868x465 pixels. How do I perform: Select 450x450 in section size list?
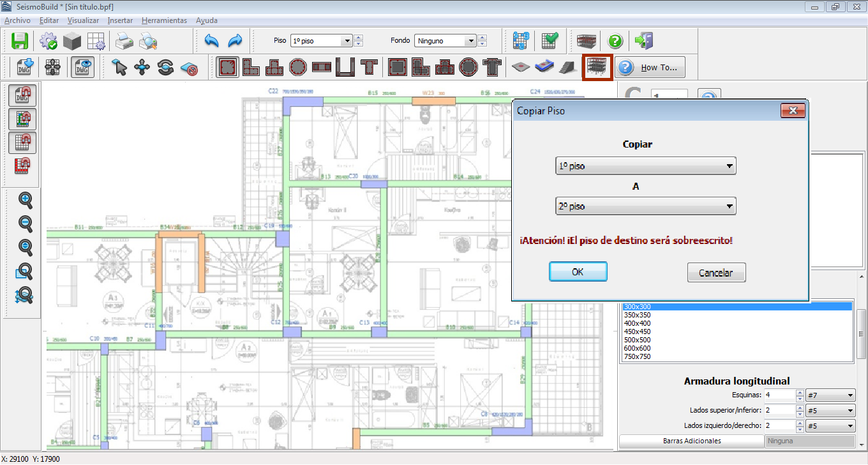[x=637, y=332]
